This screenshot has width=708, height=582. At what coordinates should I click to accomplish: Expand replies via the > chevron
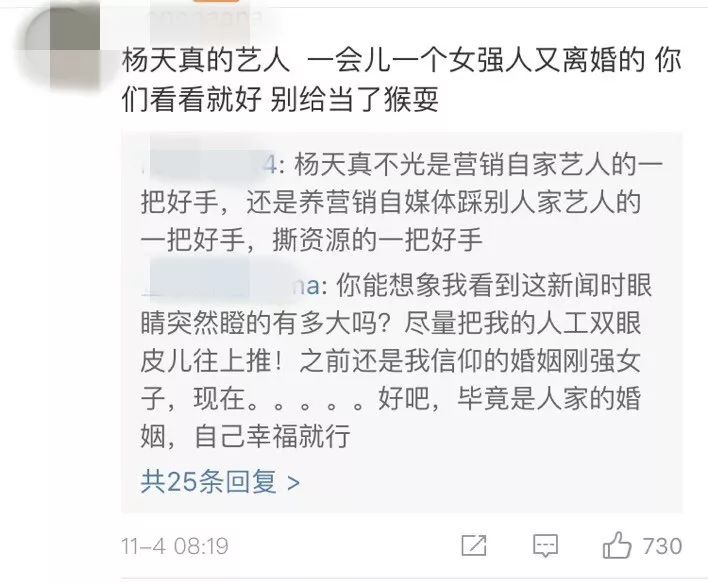(293, 483)
